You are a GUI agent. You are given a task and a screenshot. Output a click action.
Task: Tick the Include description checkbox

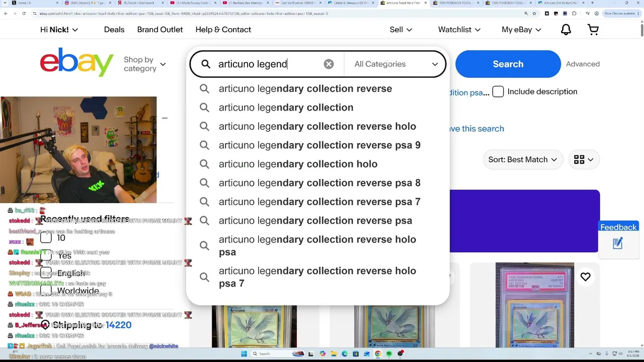coord(498,92)
